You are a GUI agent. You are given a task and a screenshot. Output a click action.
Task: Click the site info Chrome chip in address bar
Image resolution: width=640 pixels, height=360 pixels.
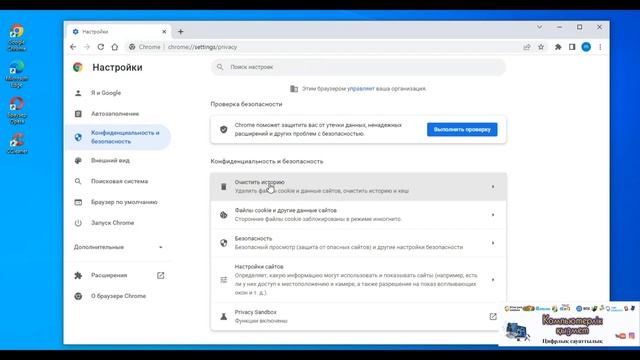(x=145, y=47)
